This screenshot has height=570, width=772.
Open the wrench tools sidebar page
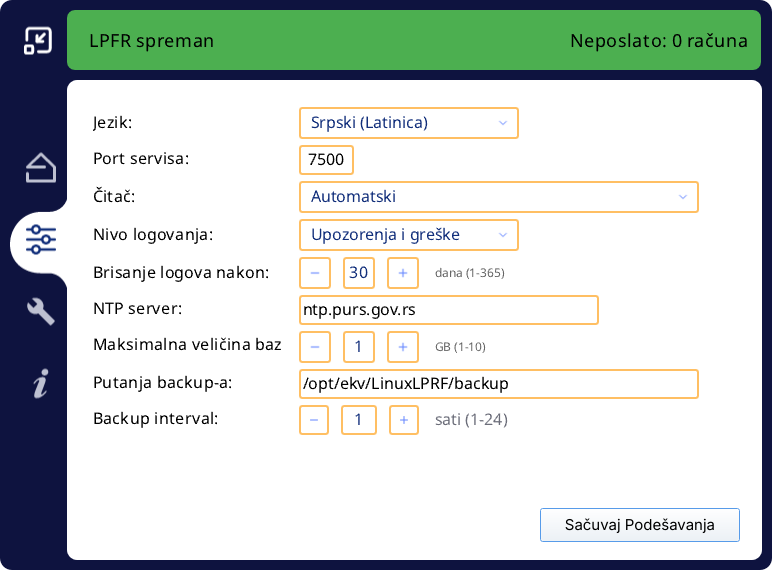(40, 311)
